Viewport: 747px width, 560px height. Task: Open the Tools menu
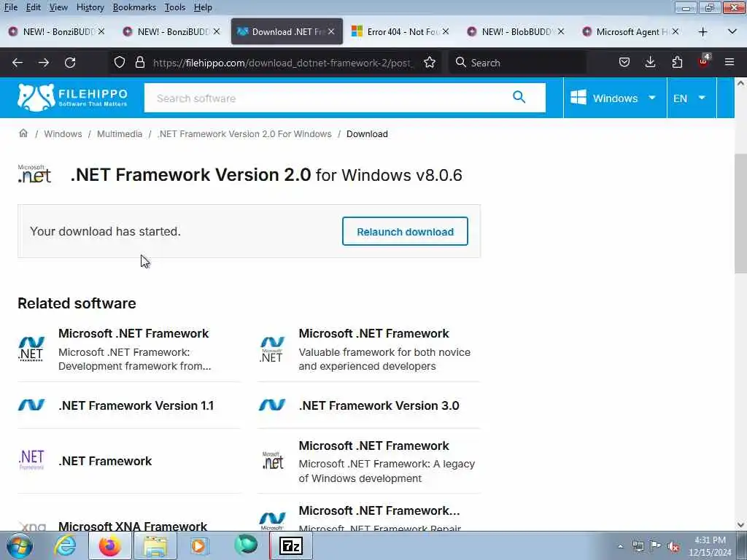175,7
